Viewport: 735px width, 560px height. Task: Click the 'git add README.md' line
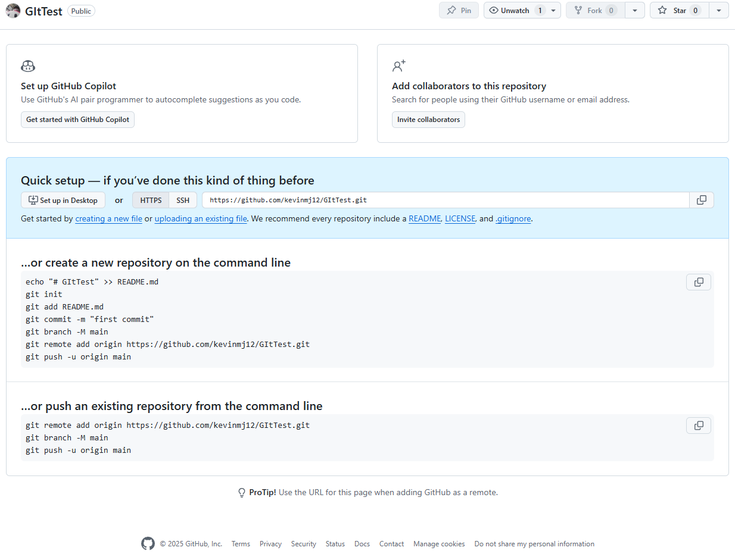(x=64, y=306)
